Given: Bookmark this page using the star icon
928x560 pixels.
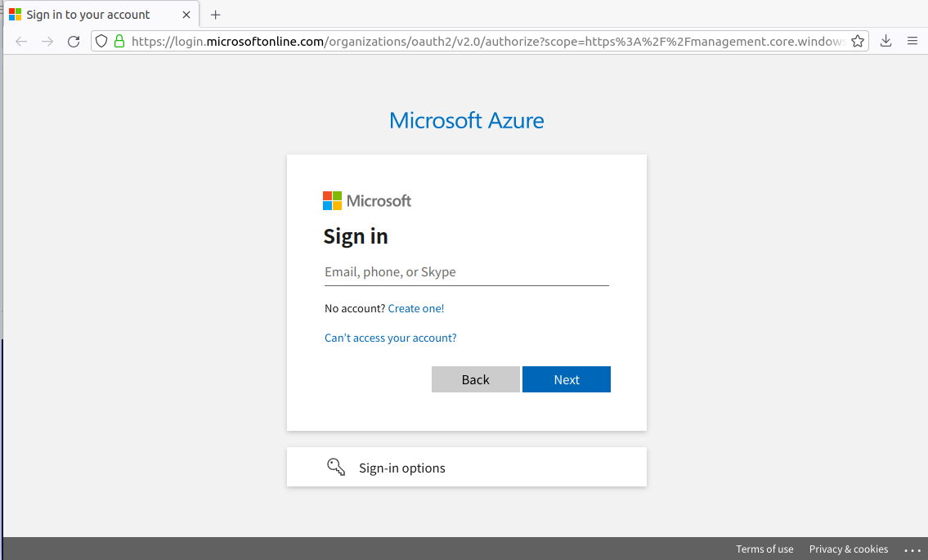Looking at the screenshot, I should pyautogui.click(x=856, y=40).
